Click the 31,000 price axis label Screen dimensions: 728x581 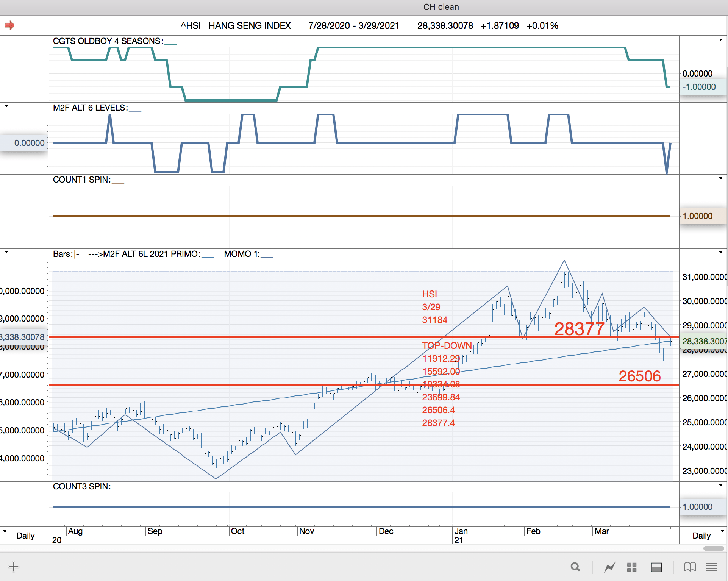coord(705,277)
